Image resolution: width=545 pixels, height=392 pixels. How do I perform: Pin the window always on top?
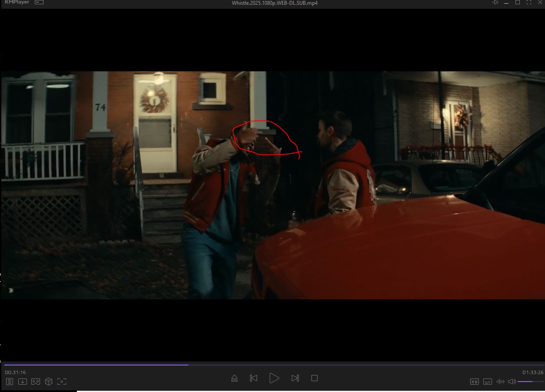click(495, 3)
